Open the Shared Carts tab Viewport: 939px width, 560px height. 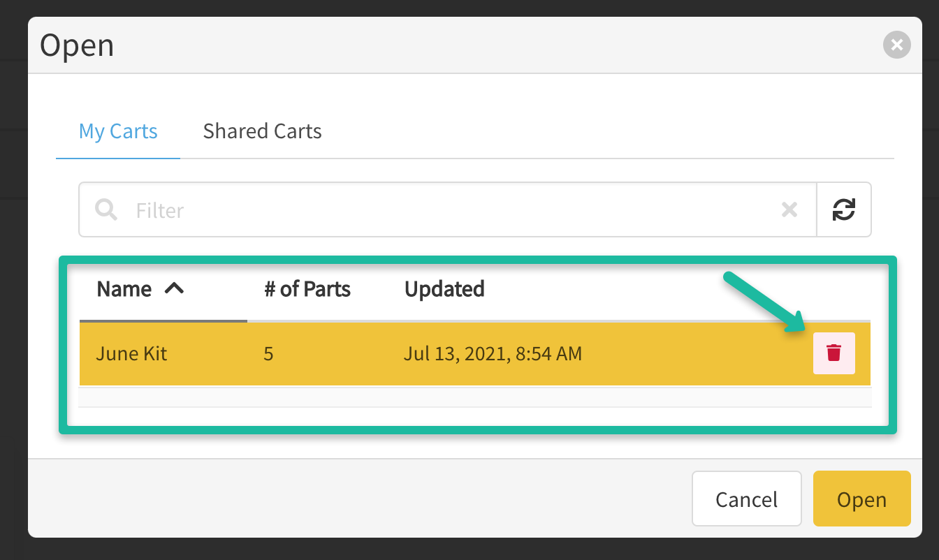[262, 131]
